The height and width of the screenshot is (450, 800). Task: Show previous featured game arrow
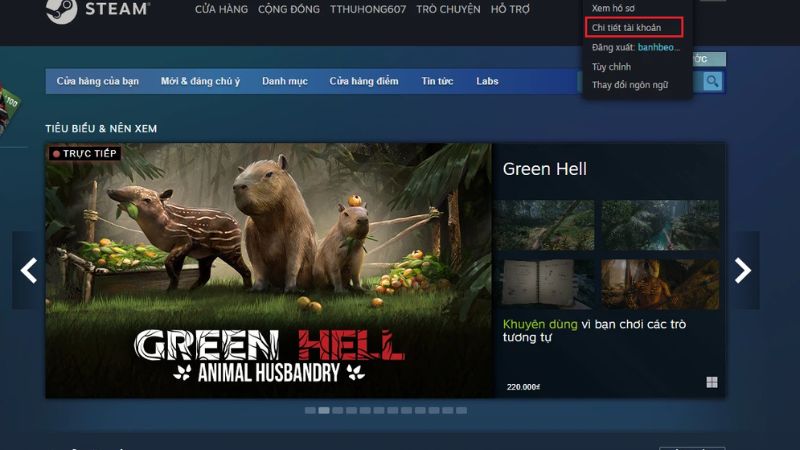(x=29, y=270)
